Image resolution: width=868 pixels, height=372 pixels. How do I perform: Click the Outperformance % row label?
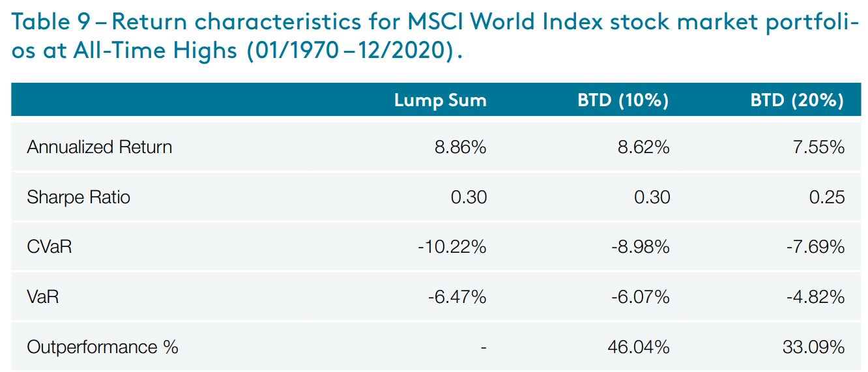pyautogui.click(x=102, y=347)
